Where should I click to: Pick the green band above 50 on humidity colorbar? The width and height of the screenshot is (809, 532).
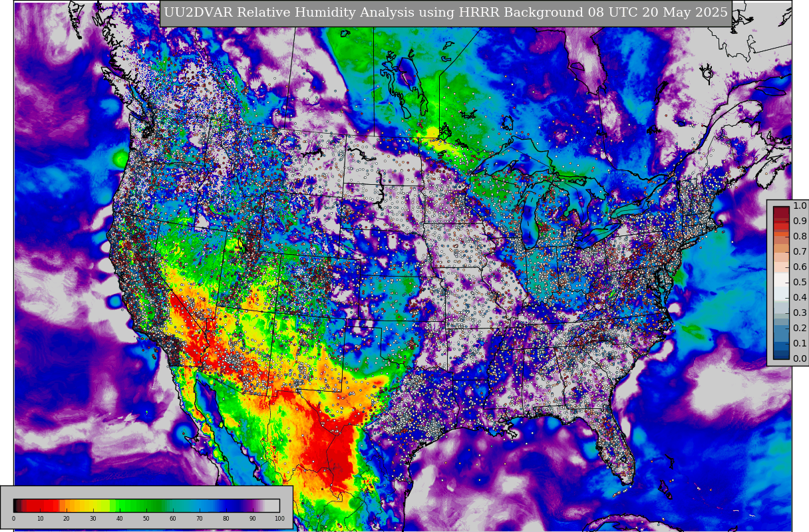(146, 505)
